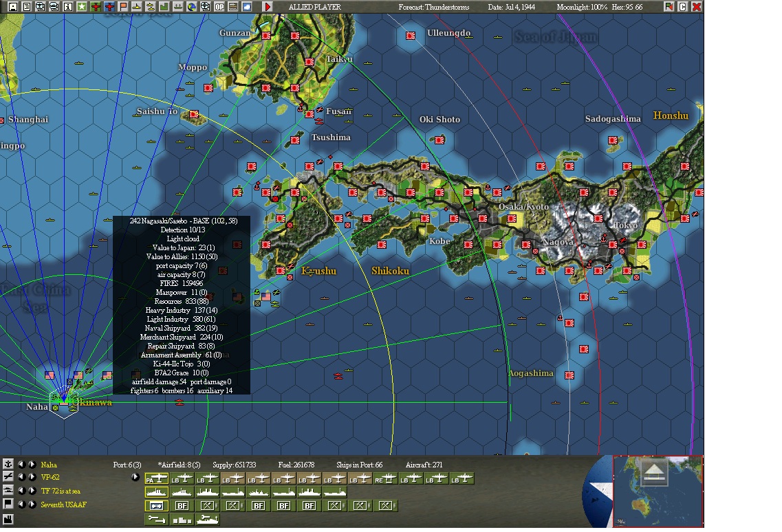Click the ship icon beside TF 72
This screenshot has width=782, height=532.
click(8, 491)
